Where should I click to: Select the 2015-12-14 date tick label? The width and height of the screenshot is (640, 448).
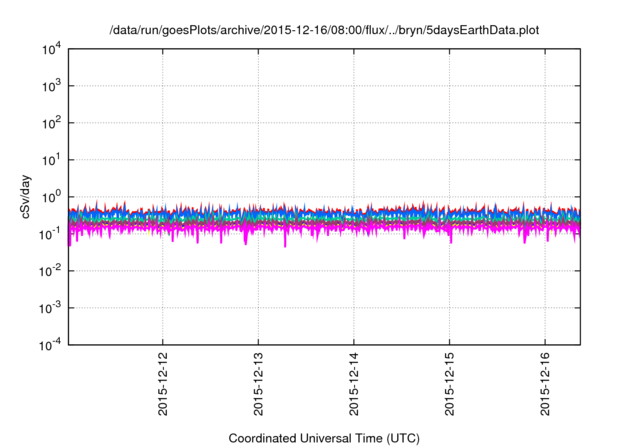(353, 384)
